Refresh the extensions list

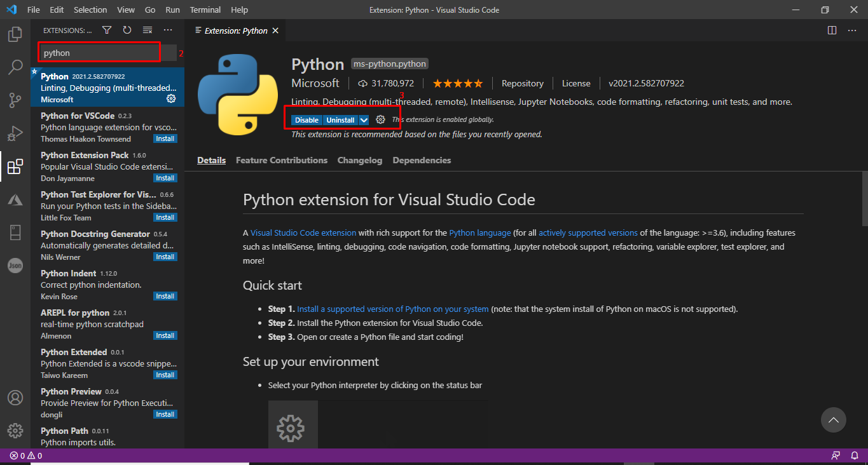coord(127,30)
